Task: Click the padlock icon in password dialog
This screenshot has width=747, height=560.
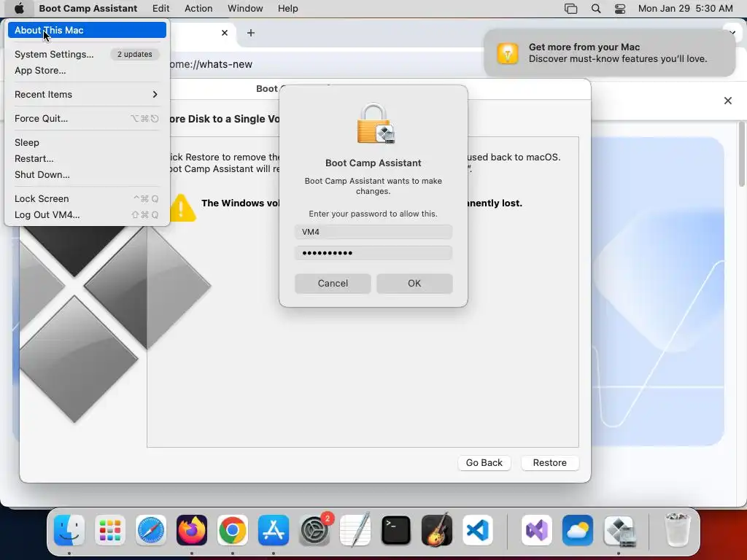Action: click(376, 123)
